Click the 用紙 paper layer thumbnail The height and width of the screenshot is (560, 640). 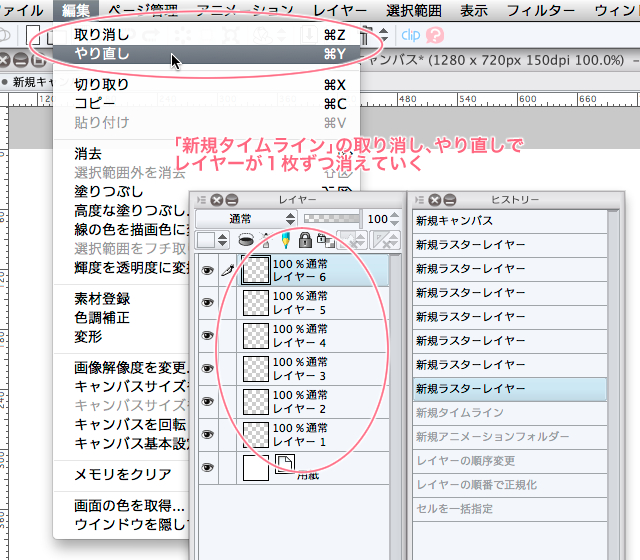tap(256, 468)
